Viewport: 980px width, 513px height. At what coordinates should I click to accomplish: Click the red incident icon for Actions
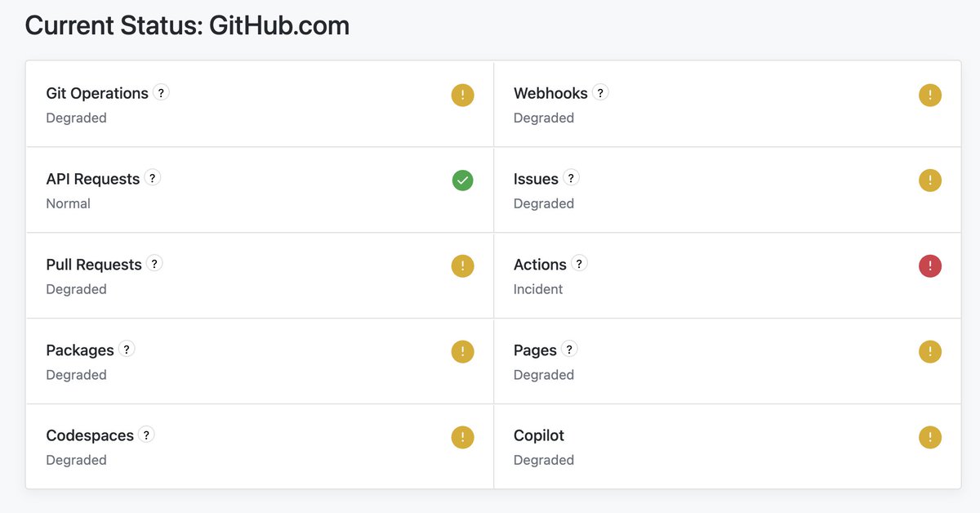pyautogui.click(x=930, y=266)
